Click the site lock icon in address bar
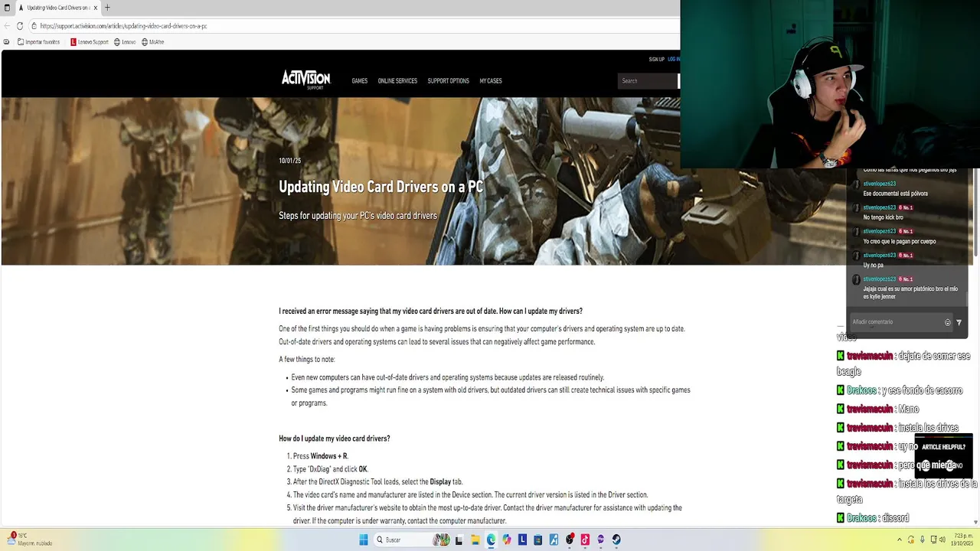The image size is (980, 551). click(x=34, y=26)
